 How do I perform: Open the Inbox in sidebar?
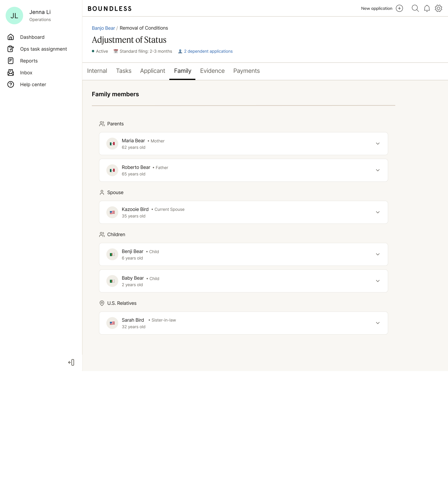pyautogui.click(x=26, y=73)
